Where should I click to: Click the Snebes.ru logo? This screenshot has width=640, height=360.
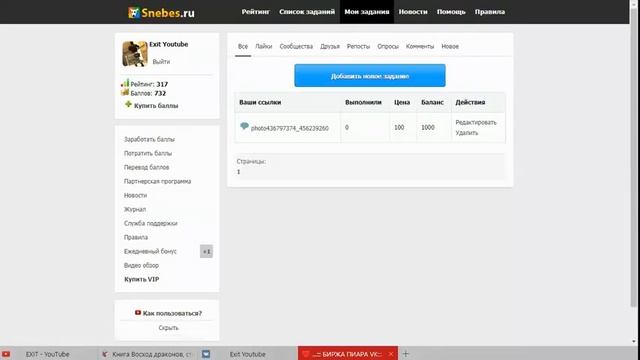pyautogui.click(x=161, y=13)
